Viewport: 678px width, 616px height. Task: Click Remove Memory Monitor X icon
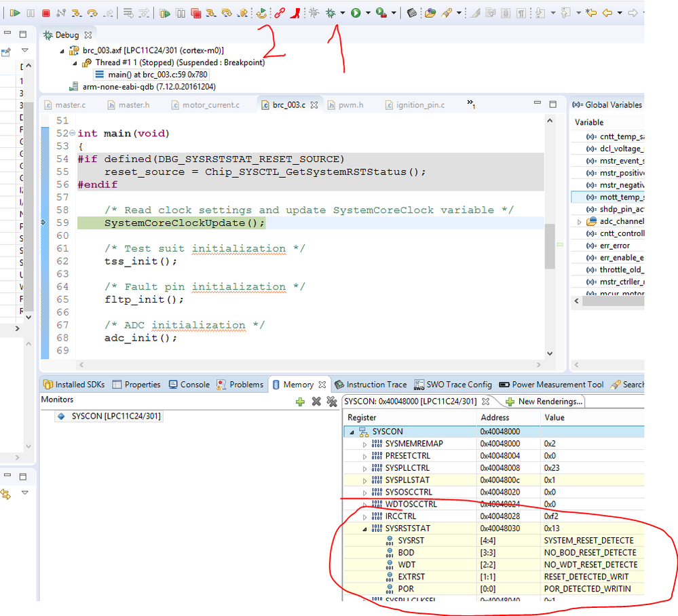316,402
